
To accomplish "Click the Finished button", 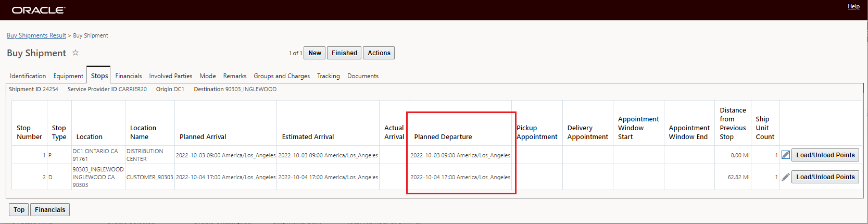I will [x=344, y=53].
